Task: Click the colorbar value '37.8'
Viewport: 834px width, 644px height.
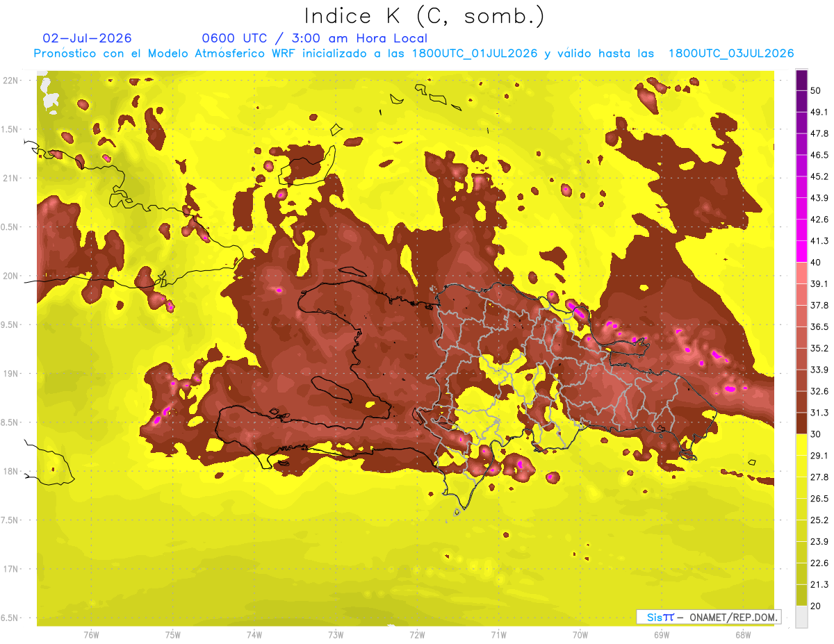Action: click(x=819, y=306)
